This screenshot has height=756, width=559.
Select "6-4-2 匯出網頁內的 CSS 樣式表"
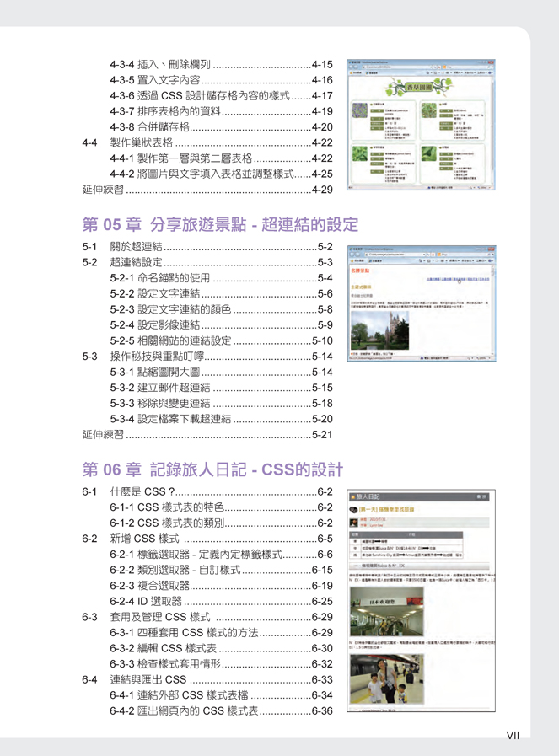pyautogui.click(x=222, y=711)
